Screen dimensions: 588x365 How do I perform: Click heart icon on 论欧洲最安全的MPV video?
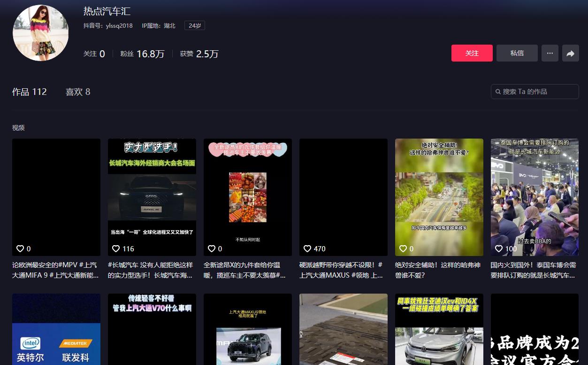[20, 249]
